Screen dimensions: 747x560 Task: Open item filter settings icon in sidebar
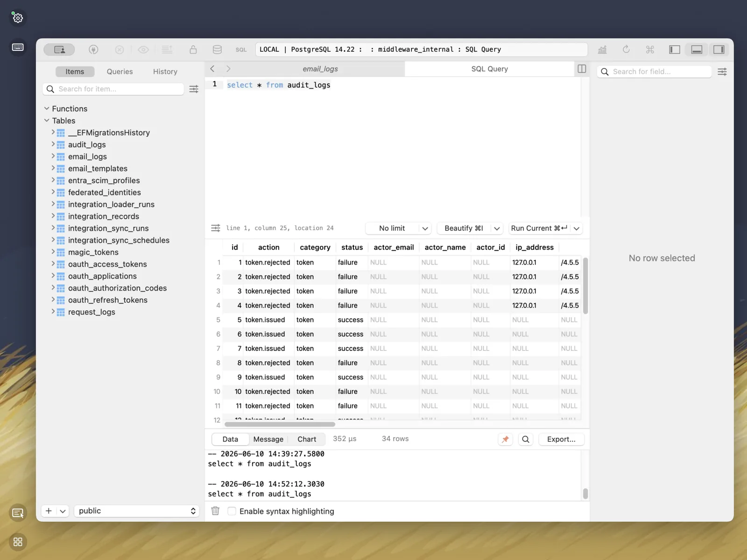[194, 89]
